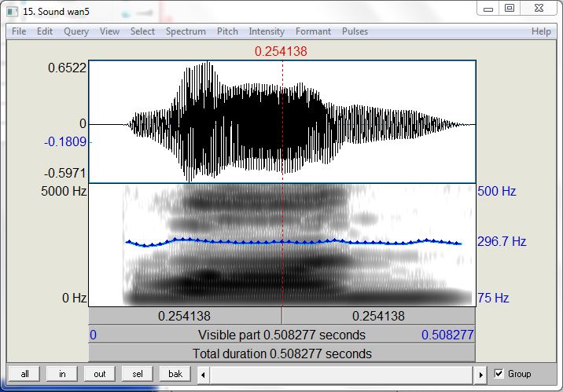Click the pitch contour's first blue point
Image resolution: width=563 pixels, height=392 pixels.
pos(128,242)
